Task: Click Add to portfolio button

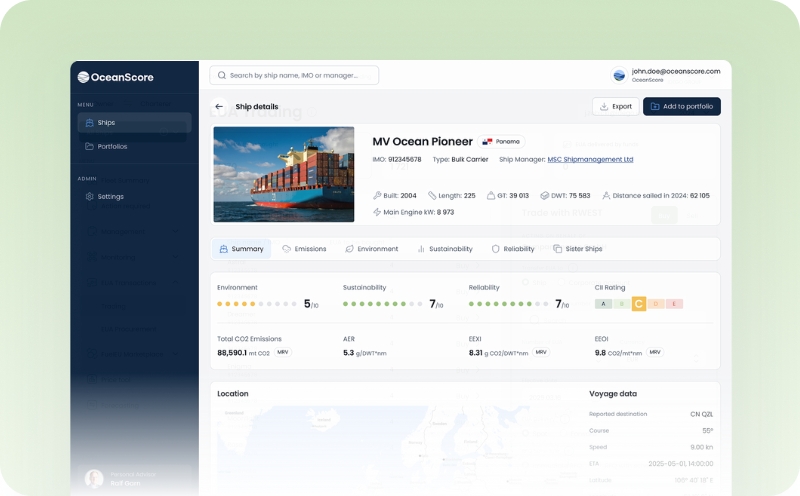Action: point(681,106)
